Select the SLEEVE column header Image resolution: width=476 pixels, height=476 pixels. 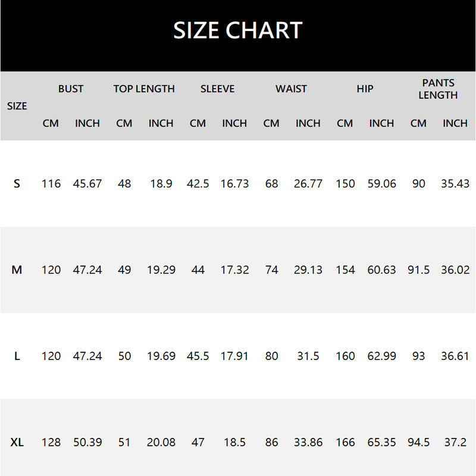217,89
